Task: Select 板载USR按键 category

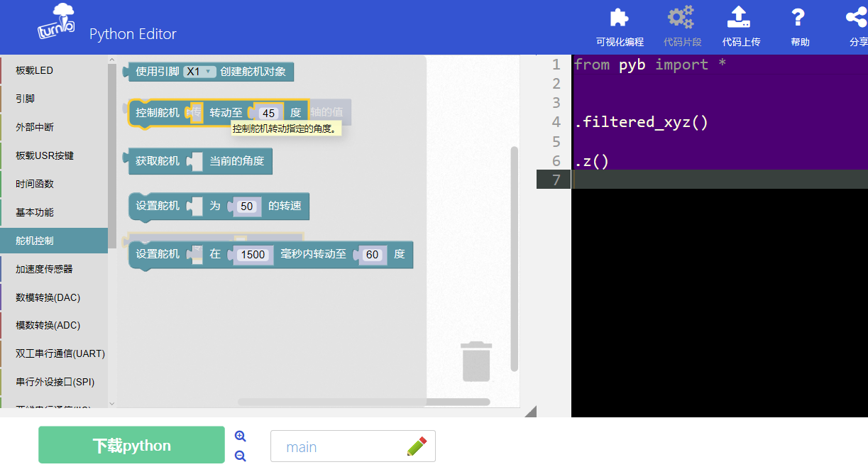Action: point(54,155)
